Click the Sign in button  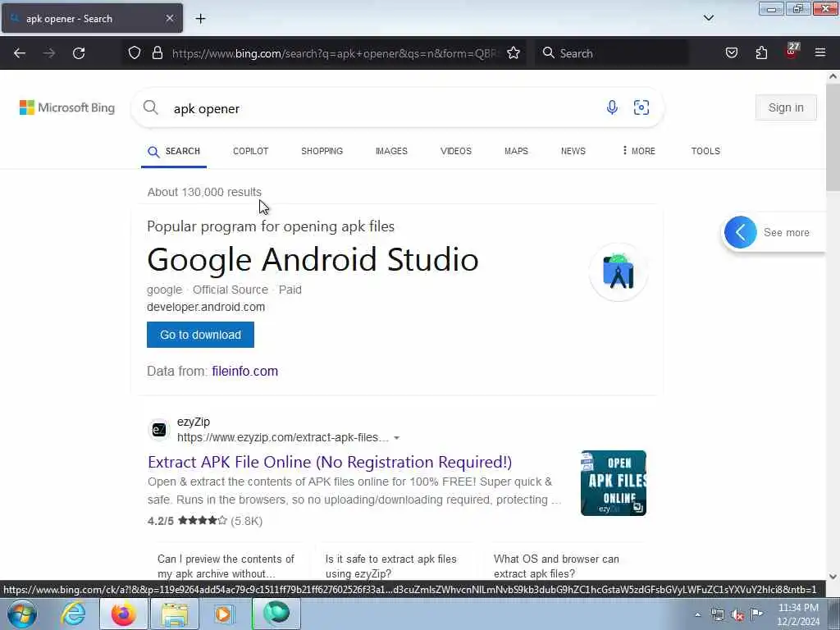(x=786, y=107)
